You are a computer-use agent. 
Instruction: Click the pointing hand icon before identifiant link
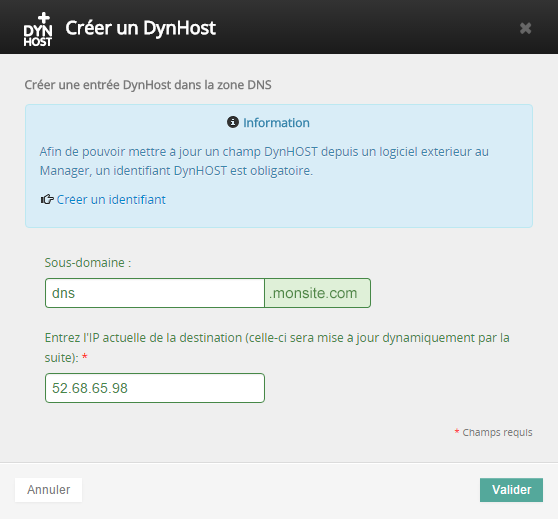(47, 199)
